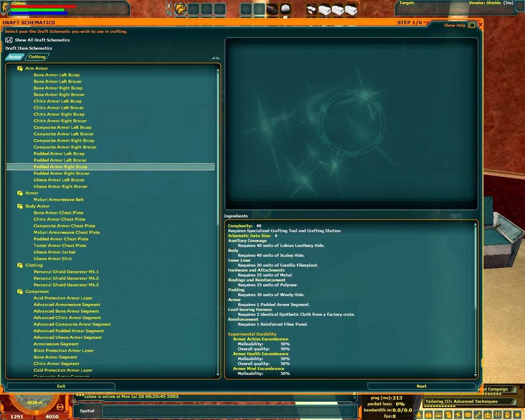Toggle Show All Draft Schematics checkbox
The width and height of the screenshot is (525, 420).
pyautogui.click(x=9, y=40)
